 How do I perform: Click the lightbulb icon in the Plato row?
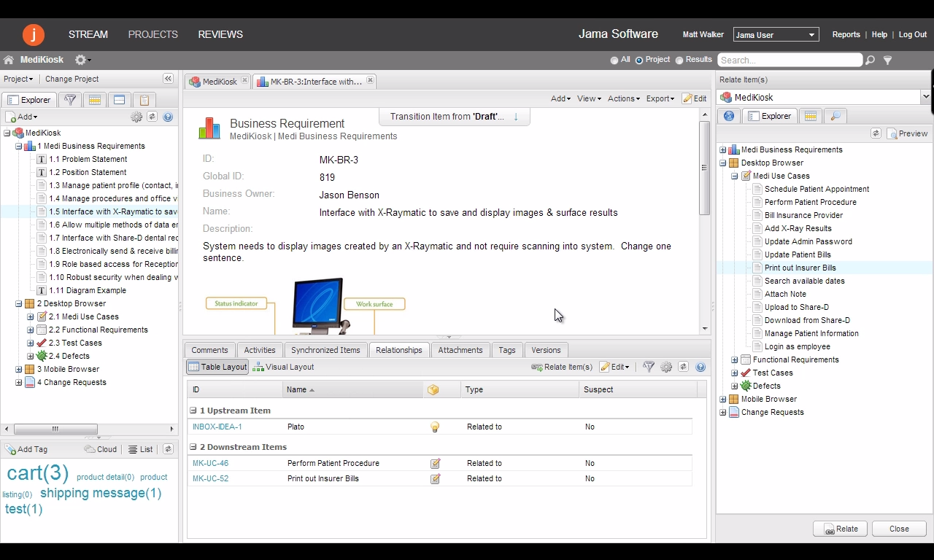click(x=435, y=427)
